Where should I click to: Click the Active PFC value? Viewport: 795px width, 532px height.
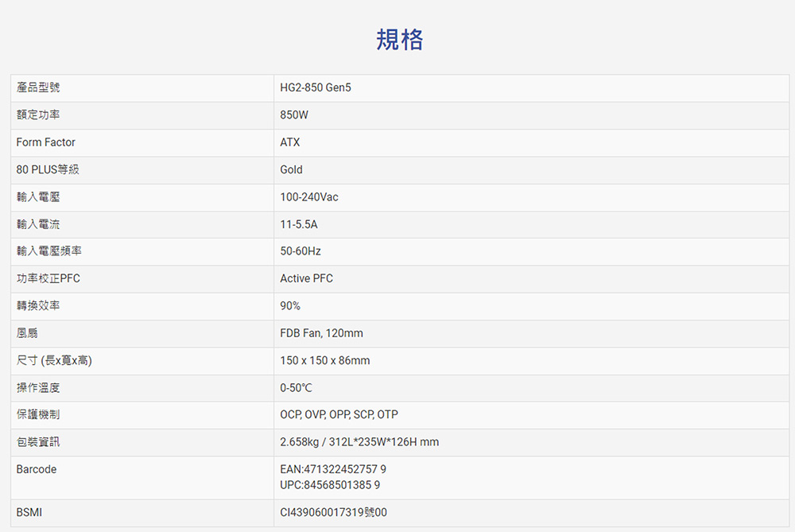pyautogui.click(x=307, y=278)
